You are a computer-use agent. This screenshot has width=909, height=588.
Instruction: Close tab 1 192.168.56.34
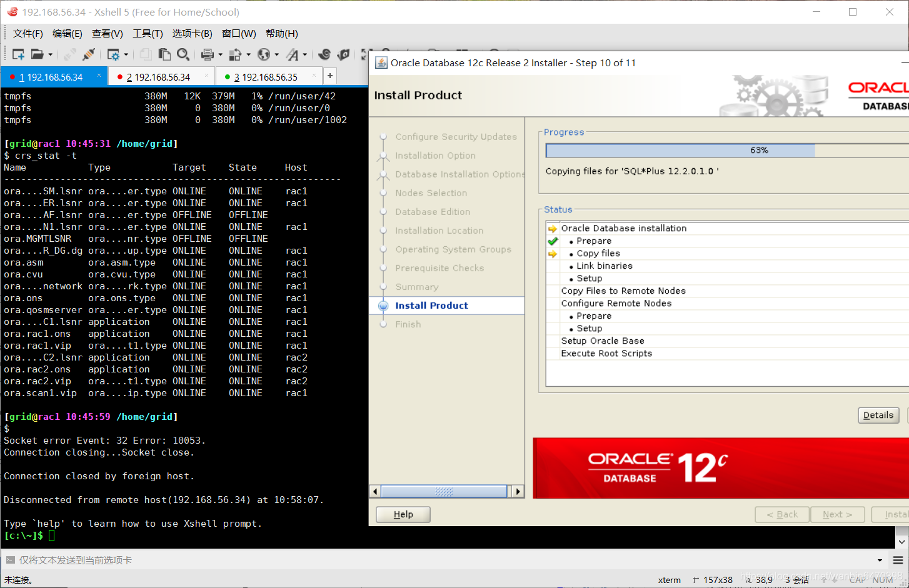[99, 76]
